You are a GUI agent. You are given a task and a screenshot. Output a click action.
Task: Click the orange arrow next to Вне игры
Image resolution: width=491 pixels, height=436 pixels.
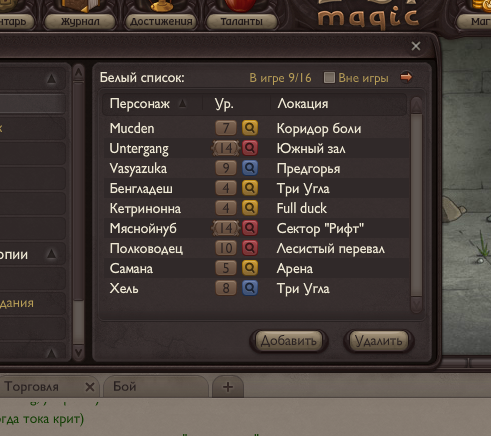click(x=406, y=77)
